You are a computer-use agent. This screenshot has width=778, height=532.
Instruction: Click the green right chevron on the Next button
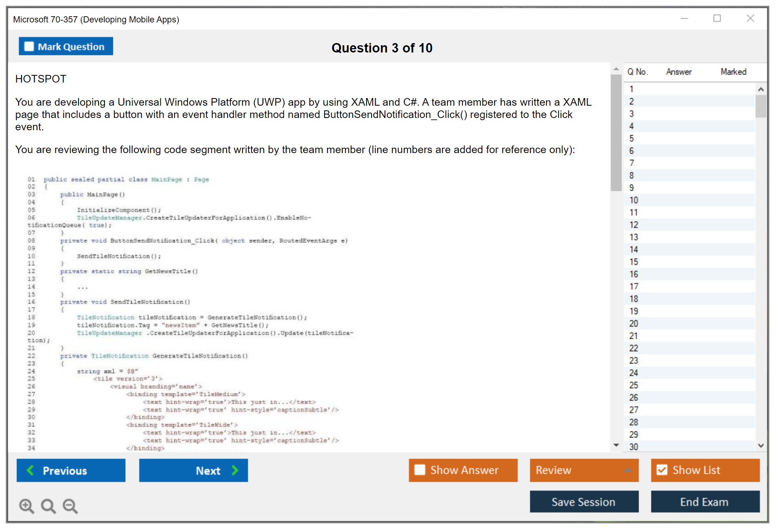[x=235, y=470]
